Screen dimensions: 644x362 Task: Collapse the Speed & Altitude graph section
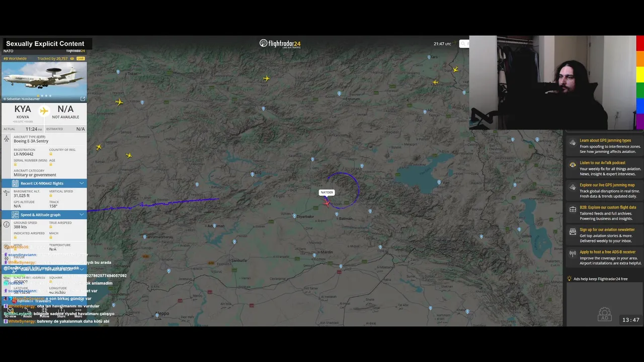(82, 215)
